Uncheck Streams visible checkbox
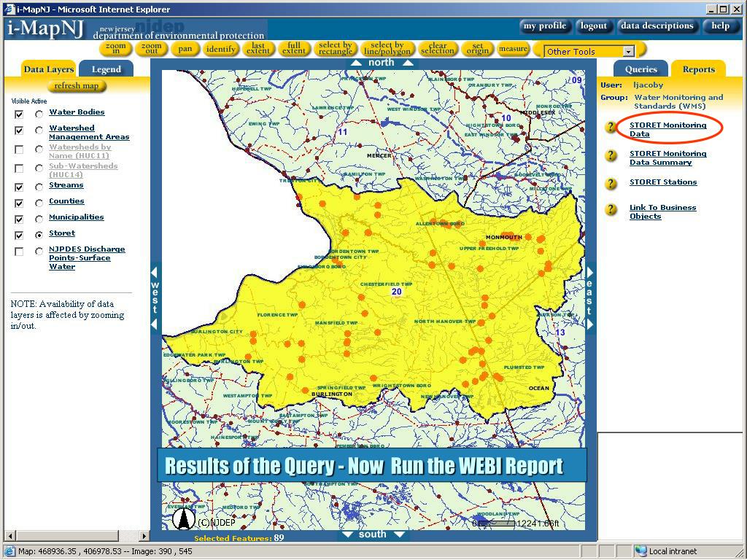The height and width of the screenshot is (560, 747). 19,187
